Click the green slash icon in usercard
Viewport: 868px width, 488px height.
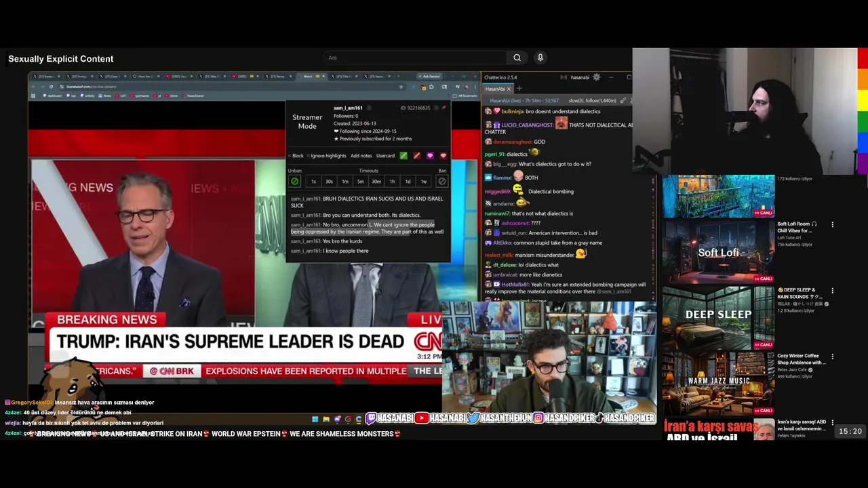(x=403, y=156)
